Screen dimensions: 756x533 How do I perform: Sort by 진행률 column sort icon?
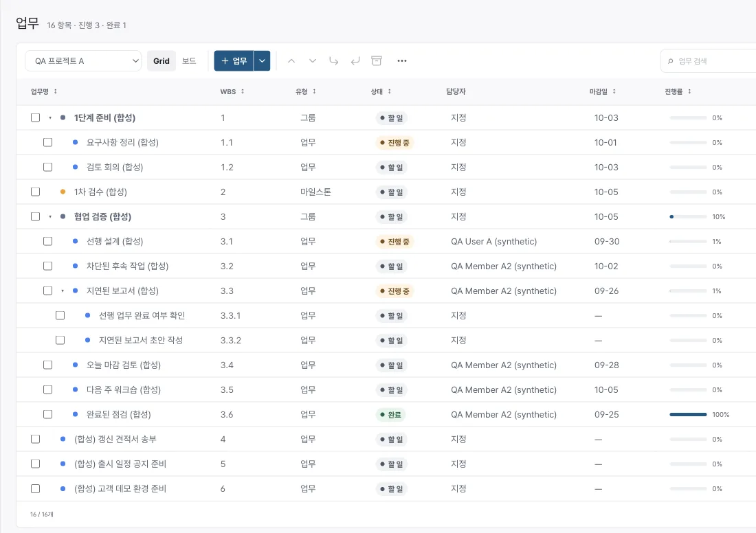[689, 91]
